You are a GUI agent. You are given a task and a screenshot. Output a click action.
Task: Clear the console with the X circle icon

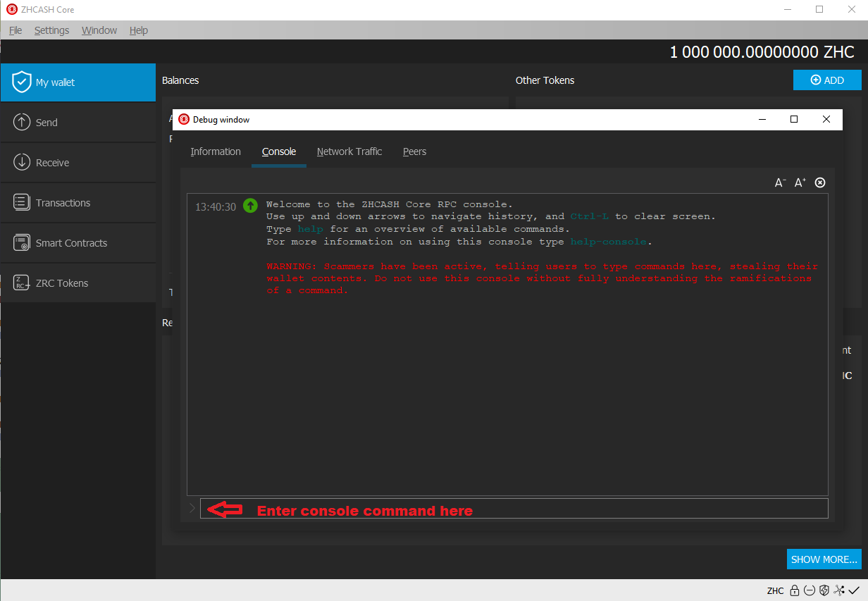(820, 182)
